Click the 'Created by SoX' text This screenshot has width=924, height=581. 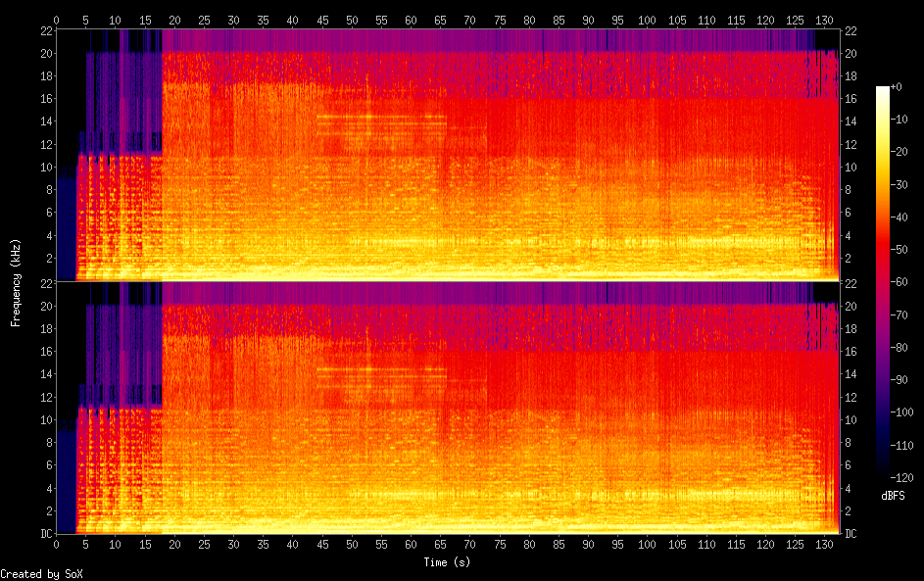tap(41, 573)
